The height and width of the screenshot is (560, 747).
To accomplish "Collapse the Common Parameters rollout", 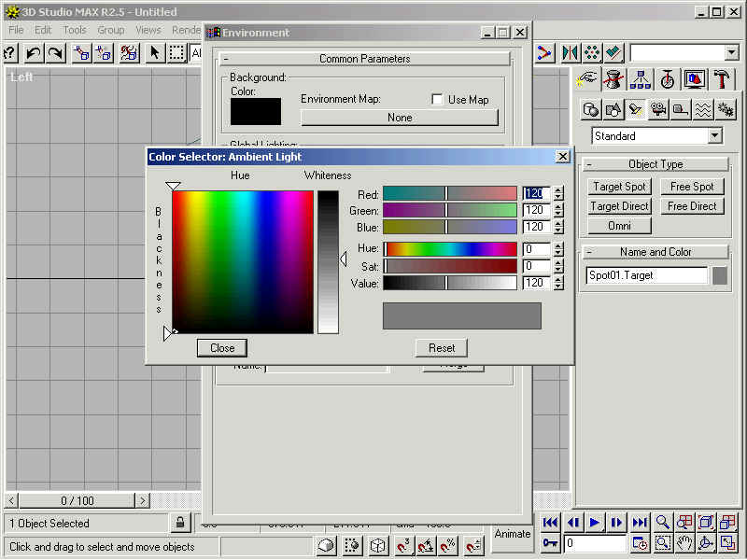I will pyautogui.click(x=362, y=58).
